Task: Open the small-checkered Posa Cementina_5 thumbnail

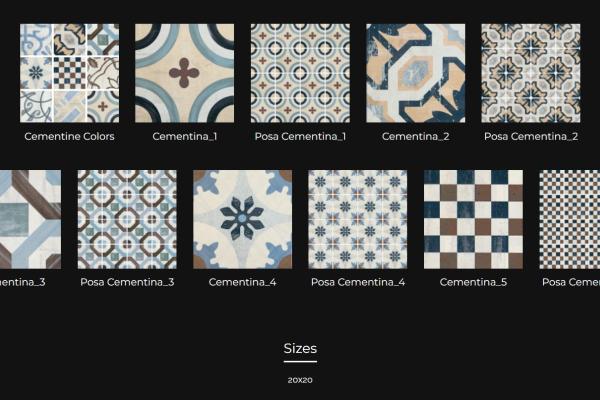Action: click(x=570, y=219)
